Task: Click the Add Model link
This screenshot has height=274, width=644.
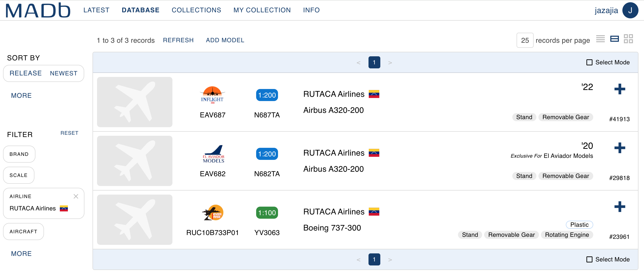Action: click(x=225, y=40)
